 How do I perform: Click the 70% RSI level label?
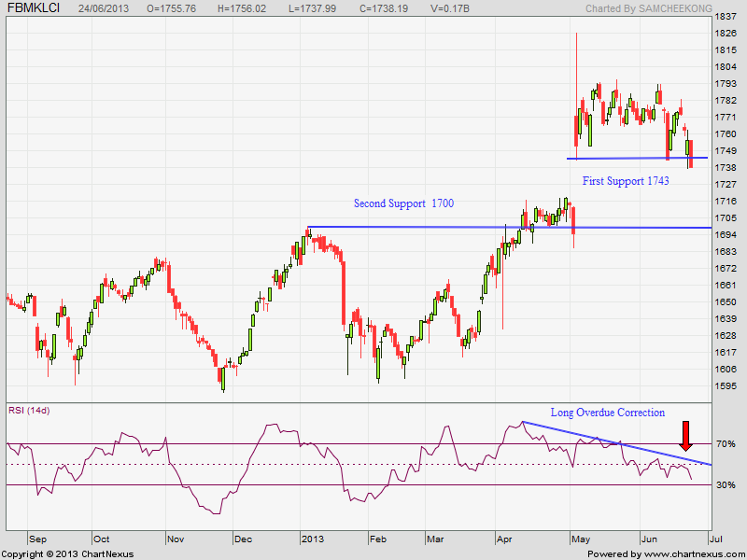(x=726, y=444)
